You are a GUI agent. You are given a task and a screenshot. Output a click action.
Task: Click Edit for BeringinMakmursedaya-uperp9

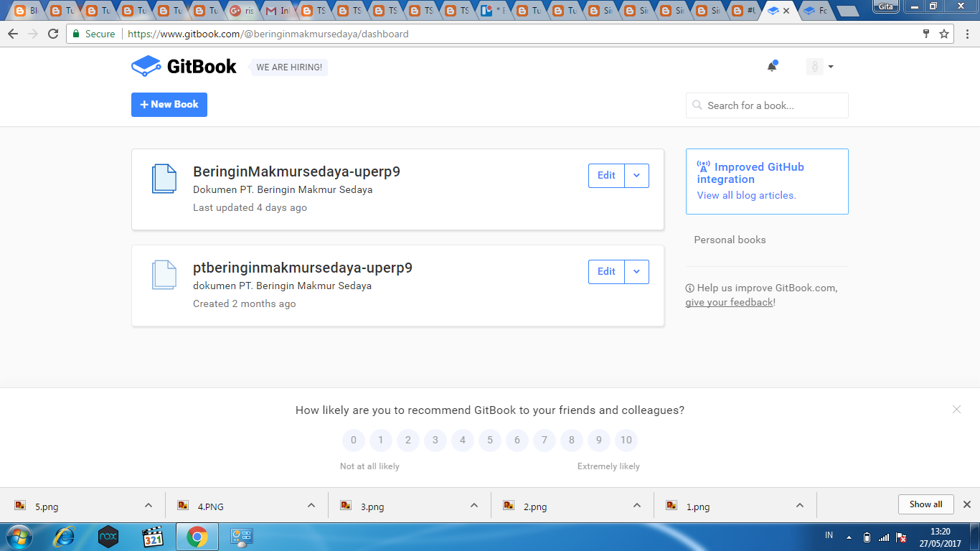(x=606, y=176)
